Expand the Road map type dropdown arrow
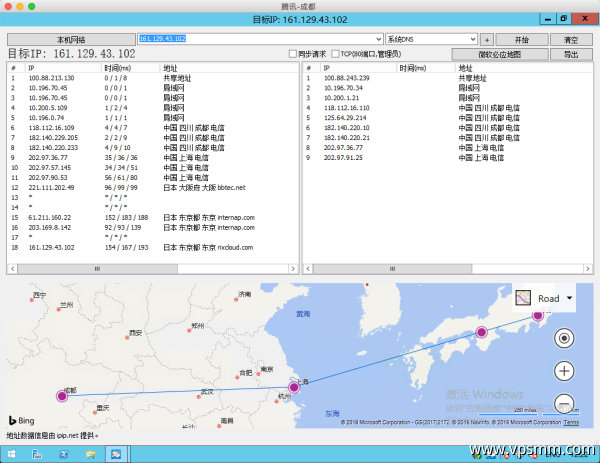 coord(569,298)
